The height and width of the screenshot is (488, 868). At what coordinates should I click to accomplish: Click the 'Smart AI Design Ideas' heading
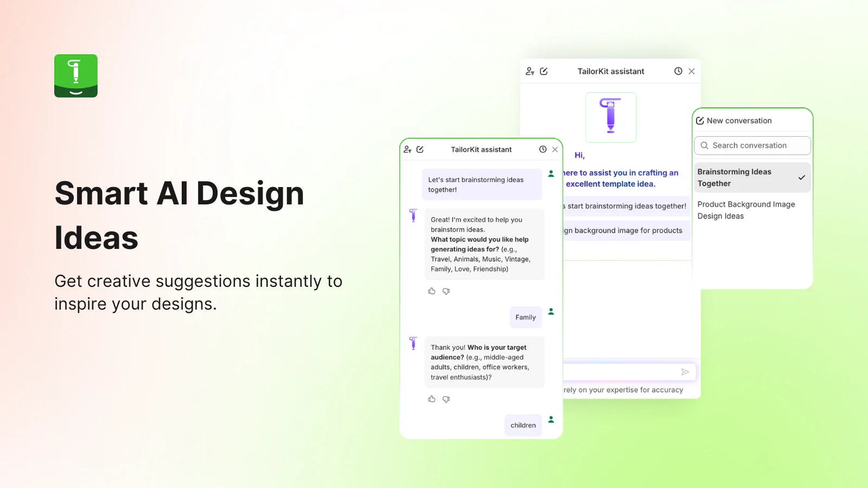point(180,215)
